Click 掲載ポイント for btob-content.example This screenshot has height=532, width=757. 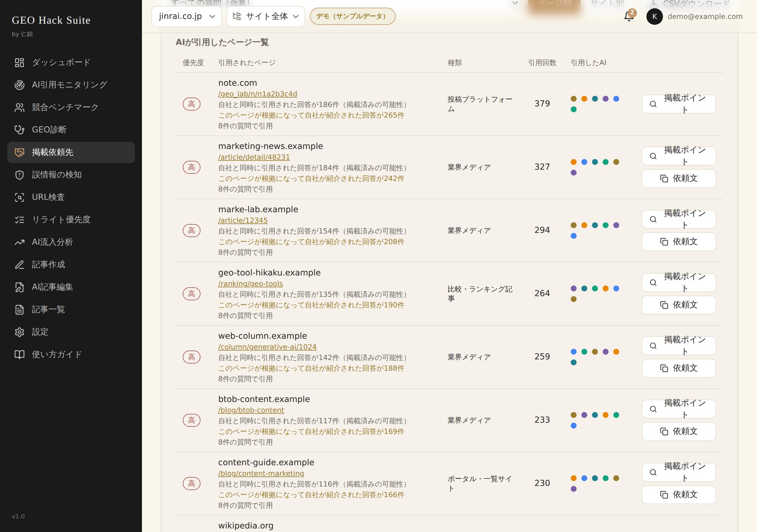[x=679, y=409]
